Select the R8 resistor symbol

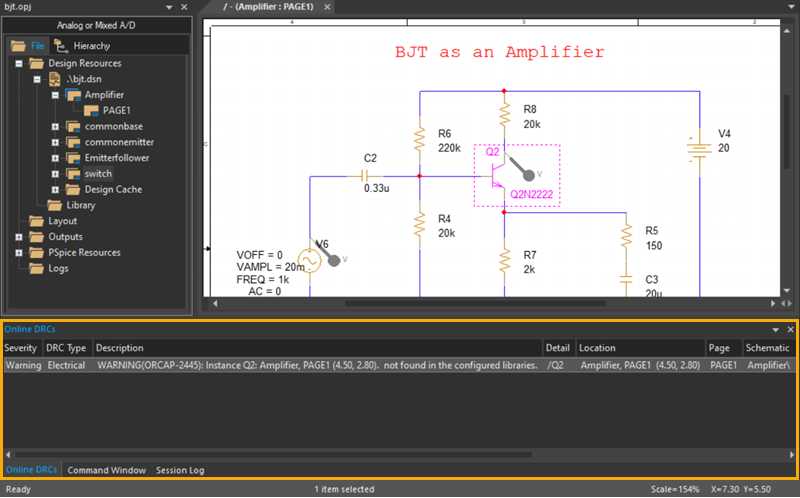(503, 116)
